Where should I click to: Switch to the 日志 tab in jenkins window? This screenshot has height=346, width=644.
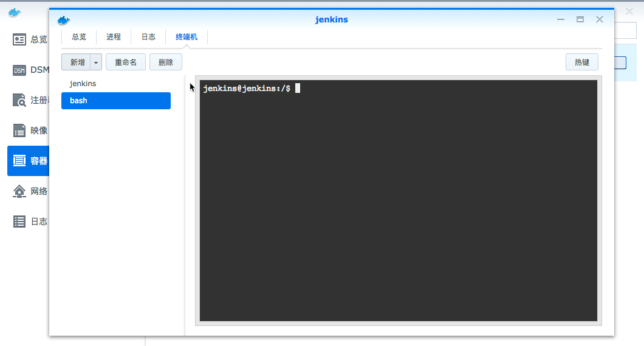(x=148, y=37)
